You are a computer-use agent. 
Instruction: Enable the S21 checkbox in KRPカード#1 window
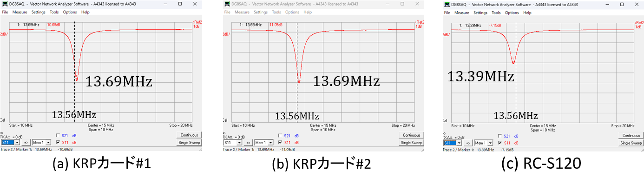coord(58,136)
